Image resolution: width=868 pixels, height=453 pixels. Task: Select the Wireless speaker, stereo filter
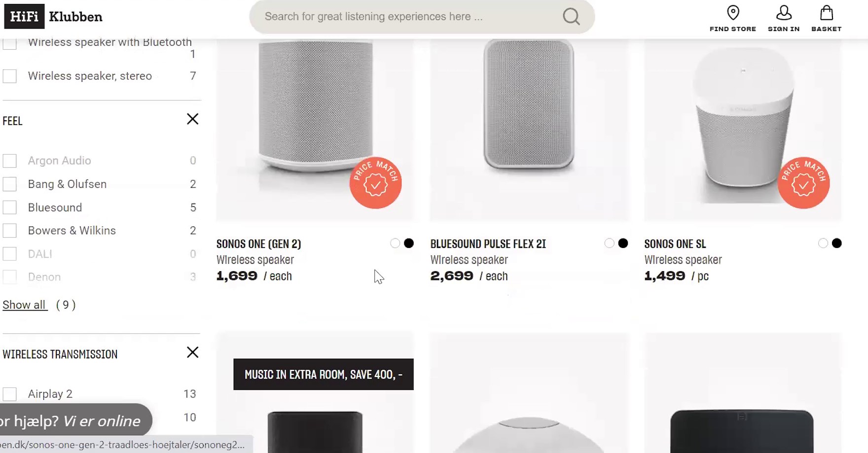[10, 76]
